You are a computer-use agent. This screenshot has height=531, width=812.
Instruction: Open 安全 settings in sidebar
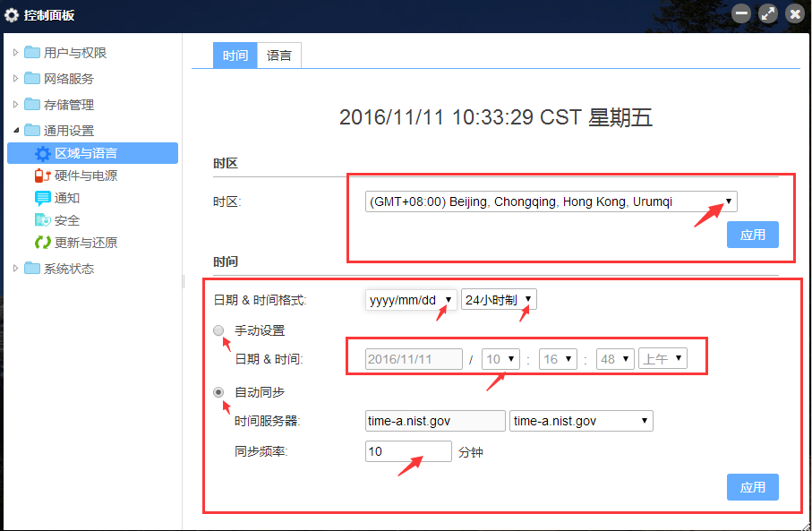[67, 220]
